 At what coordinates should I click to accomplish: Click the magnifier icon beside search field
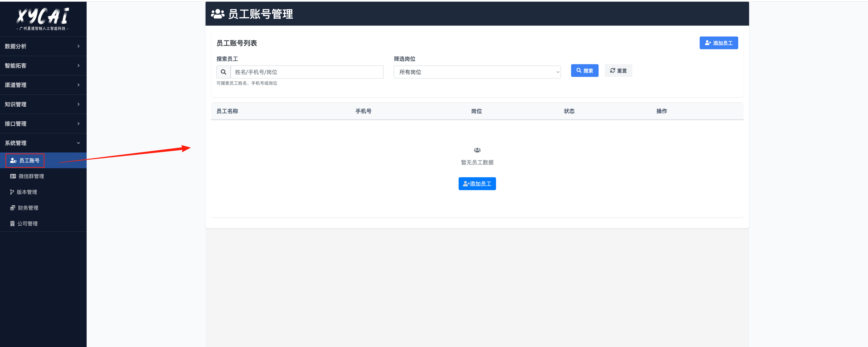[223, 72]
